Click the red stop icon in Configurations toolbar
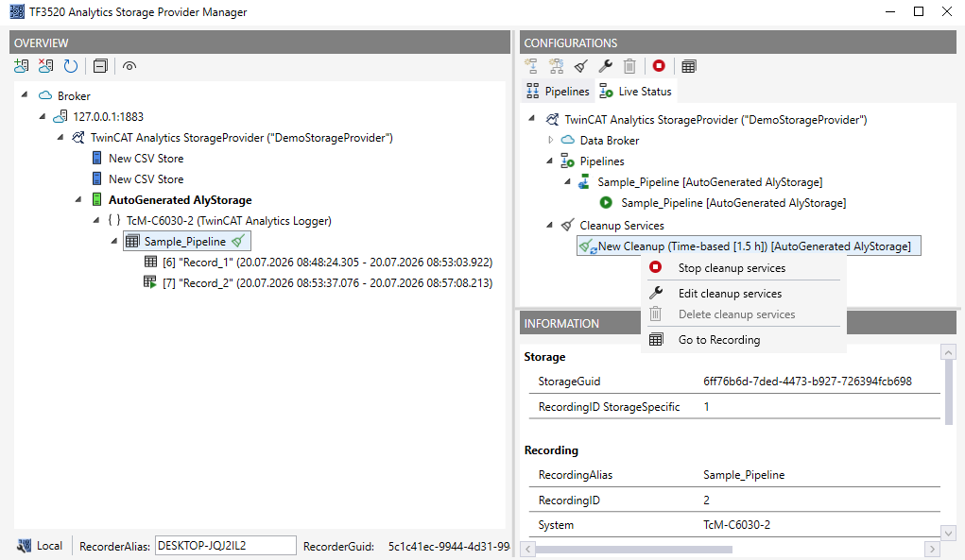Viewport: 965px width, 560px height. [x=659, y=66]
